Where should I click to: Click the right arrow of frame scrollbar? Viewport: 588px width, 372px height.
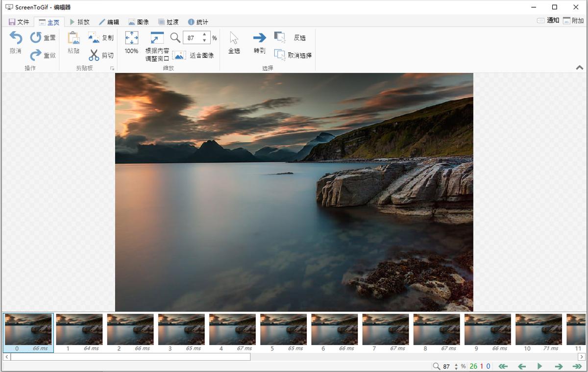click(581, 357)
